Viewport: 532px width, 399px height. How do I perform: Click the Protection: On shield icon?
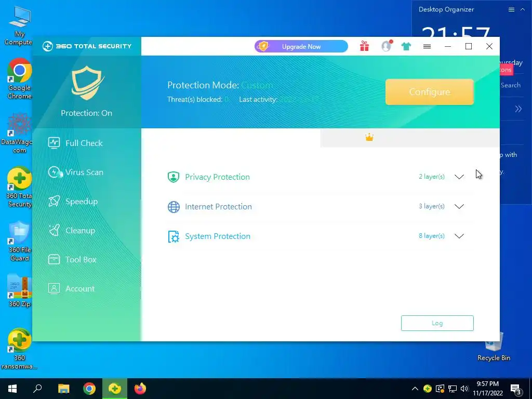tap(87, 83)
